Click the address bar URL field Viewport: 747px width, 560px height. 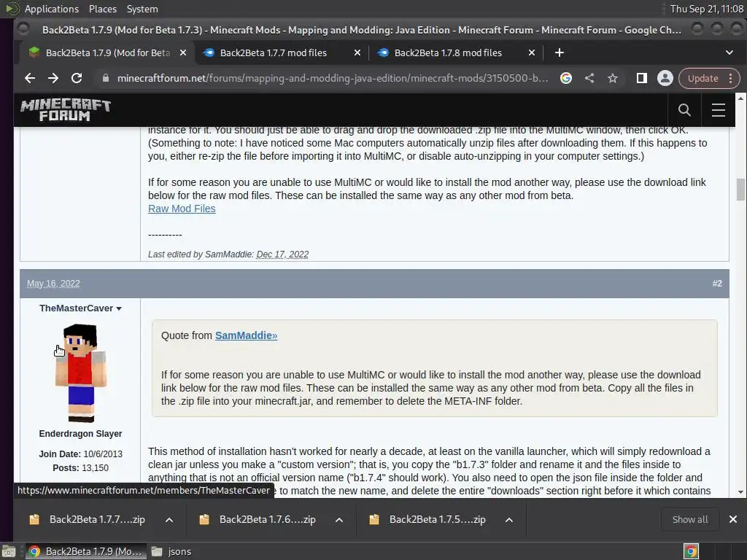point(333,78)
